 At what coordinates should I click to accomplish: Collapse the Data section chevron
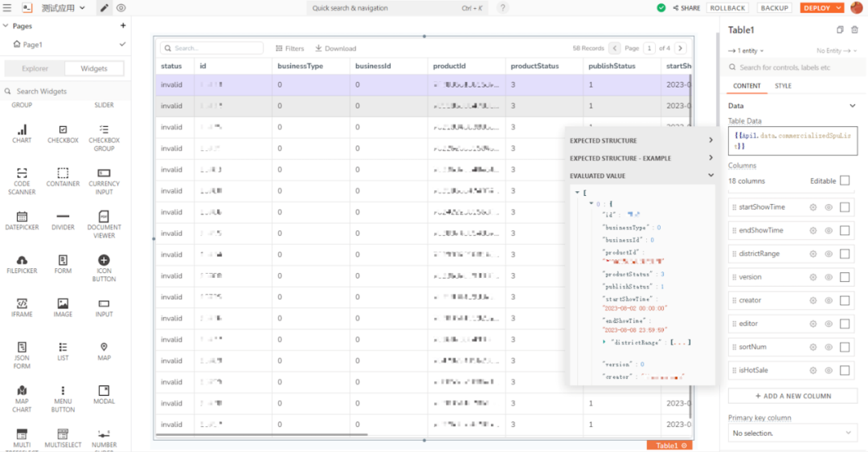[x=853, y=106]
